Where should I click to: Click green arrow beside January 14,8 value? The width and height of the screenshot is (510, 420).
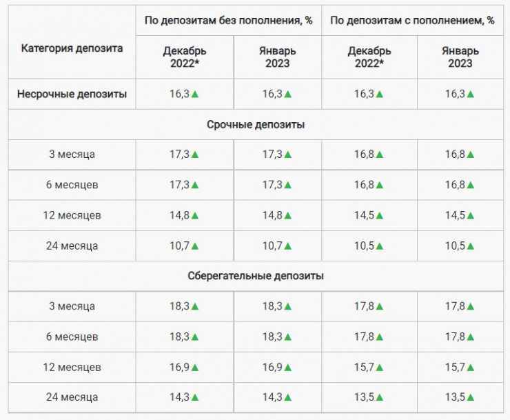pos(287,216)
